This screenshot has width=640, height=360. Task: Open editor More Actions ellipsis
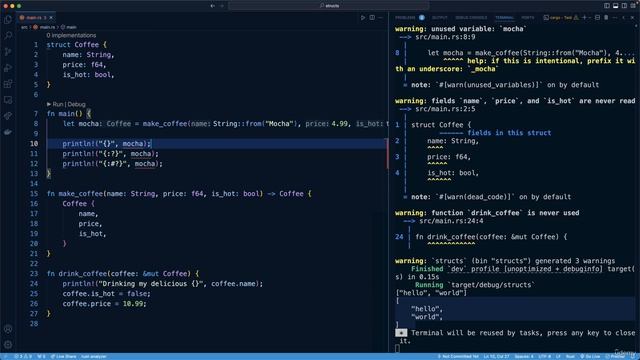[381, 18]
